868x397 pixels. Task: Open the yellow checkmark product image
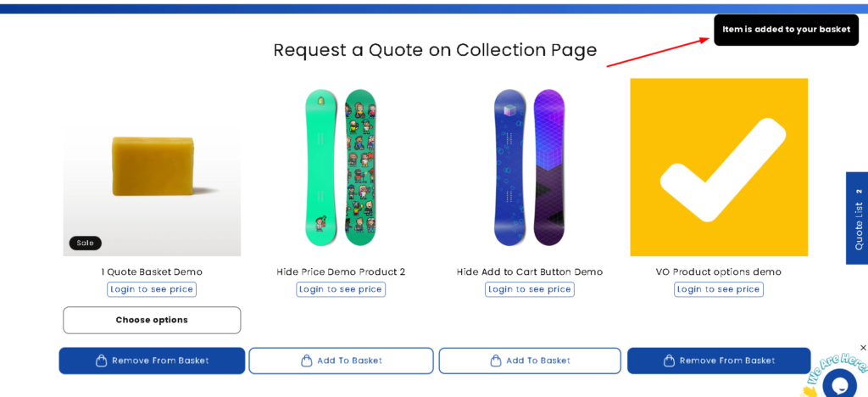tap(719, 167)
